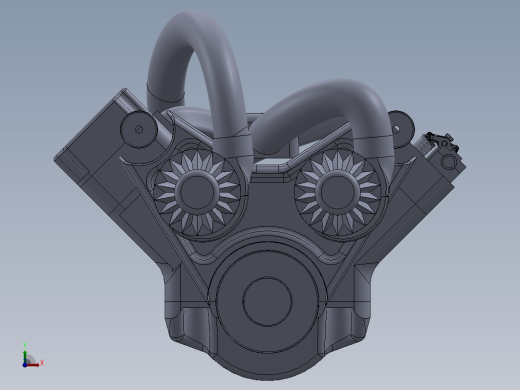
Task: Select the right turbine wheel hub
Action: (338, 192)
